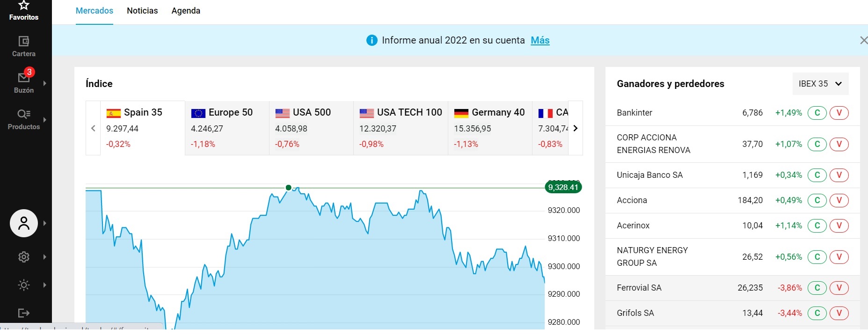Click the green peak marker on chart

click(289, 188)
